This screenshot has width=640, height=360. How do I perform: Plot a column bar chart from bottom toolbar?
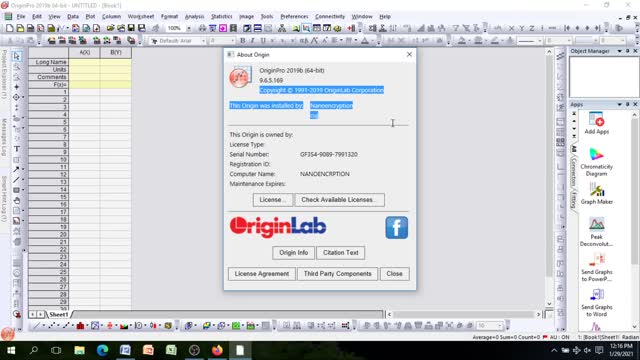pos(80,325)
